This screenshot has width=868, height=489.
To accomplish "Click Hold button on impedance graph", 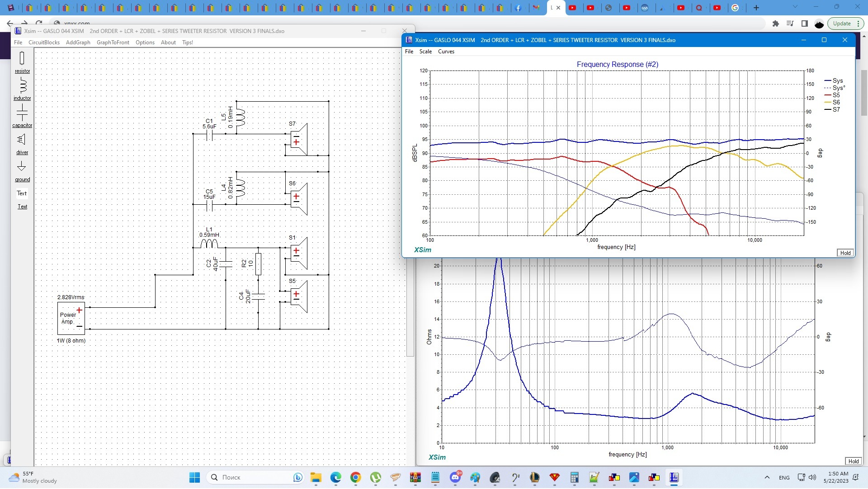I will (854, 461).
